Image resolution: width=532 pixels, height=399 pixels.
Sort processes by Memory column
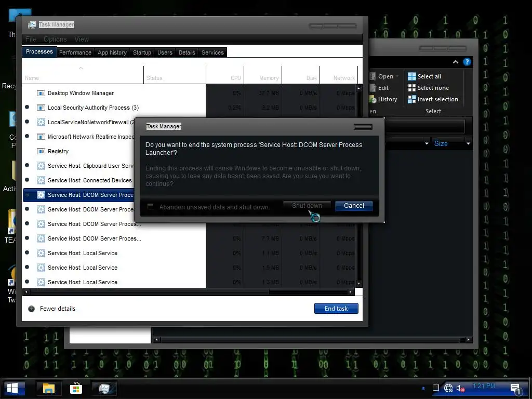coord(263,75)
